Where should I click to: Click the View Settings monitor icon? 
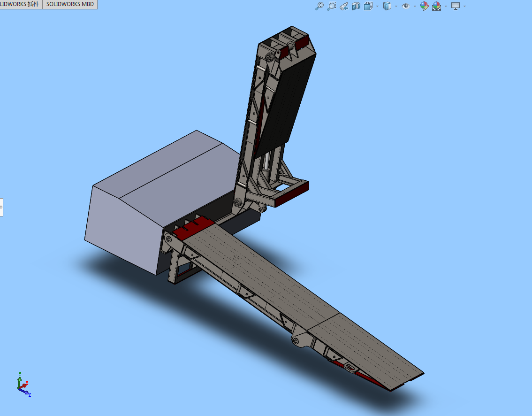tap(456, 6)
